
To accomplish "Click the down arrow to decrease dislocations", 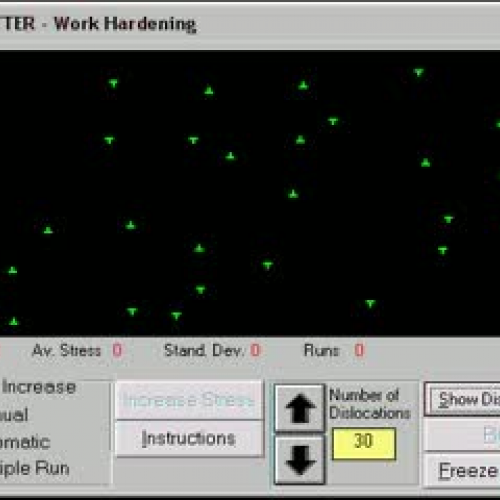I will (x=299, y=460).
